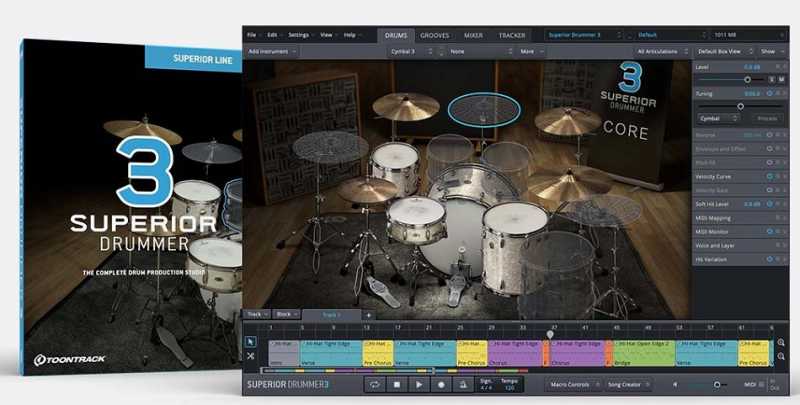Click the record button

click(x=441, y=385)
